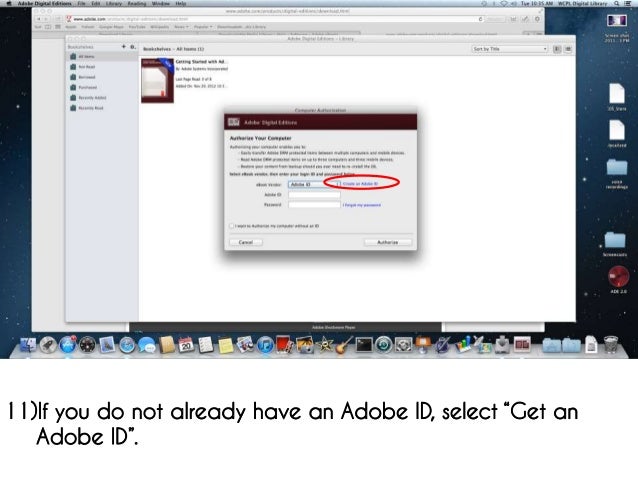Click the Getting Started with Adobe title text

(201, 61)
